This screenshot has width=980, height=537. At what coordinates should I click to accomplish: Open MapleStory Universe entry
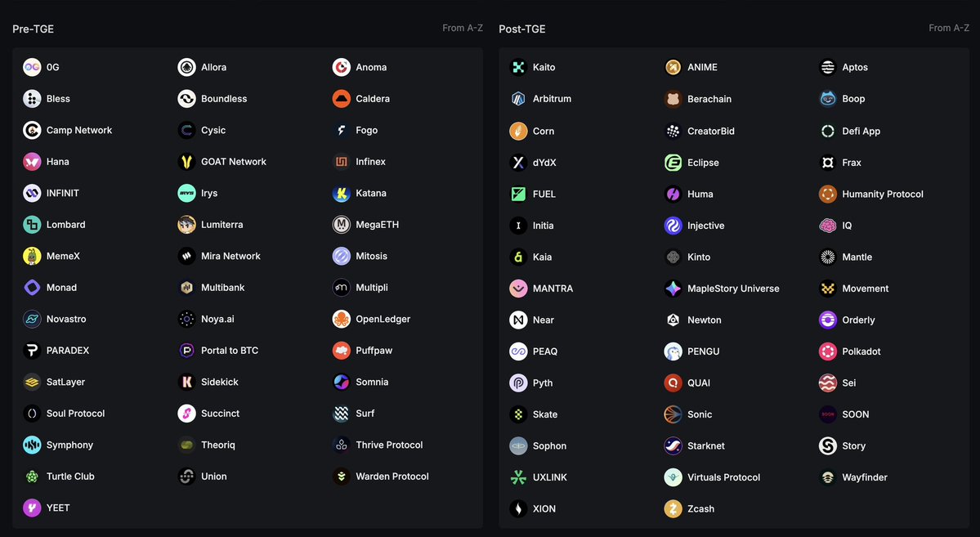coord(733,289)
